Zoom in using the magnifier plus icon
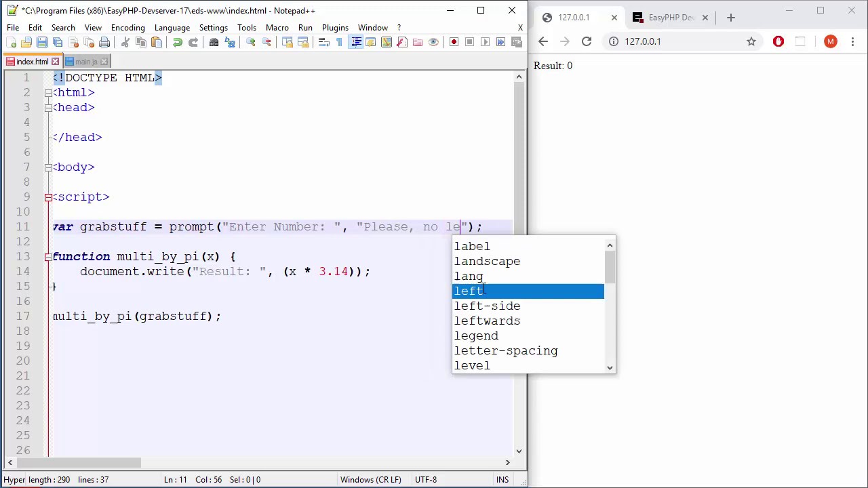 (251, 42)
